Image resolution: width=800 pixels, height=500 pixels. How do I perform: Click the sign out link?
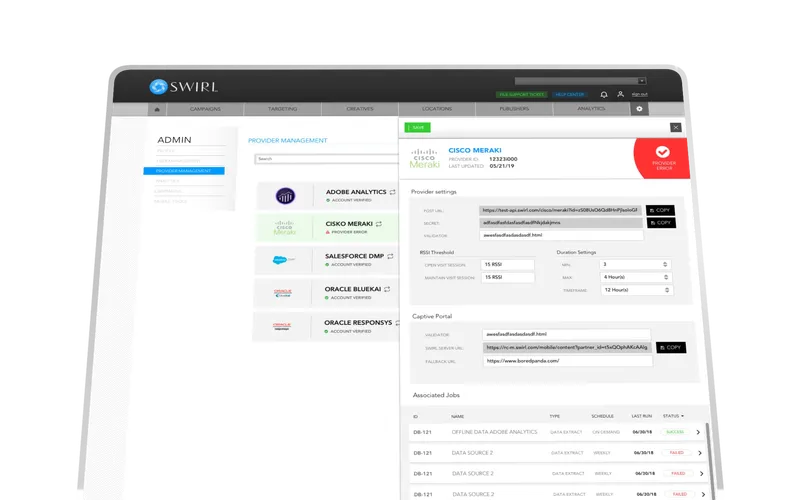tap(639, 94)
